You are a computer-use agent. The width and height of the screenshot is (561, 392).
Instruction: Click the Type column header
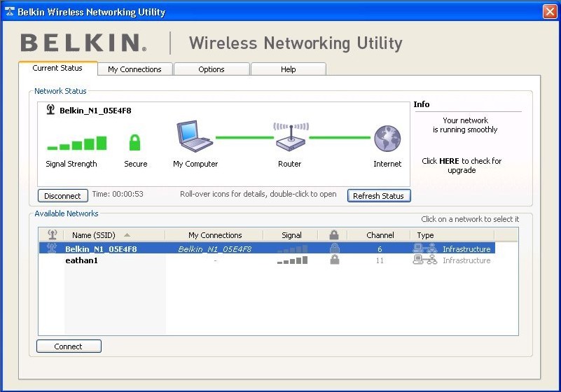pyautogui.click(x=452, y=235)
